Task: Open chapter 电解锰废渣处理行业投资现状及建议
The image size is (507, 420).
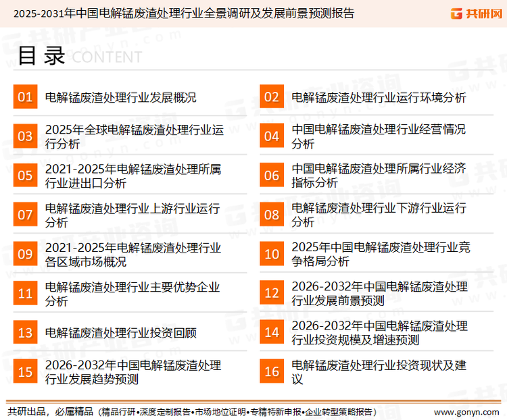Action: click(x=379, y=372)
